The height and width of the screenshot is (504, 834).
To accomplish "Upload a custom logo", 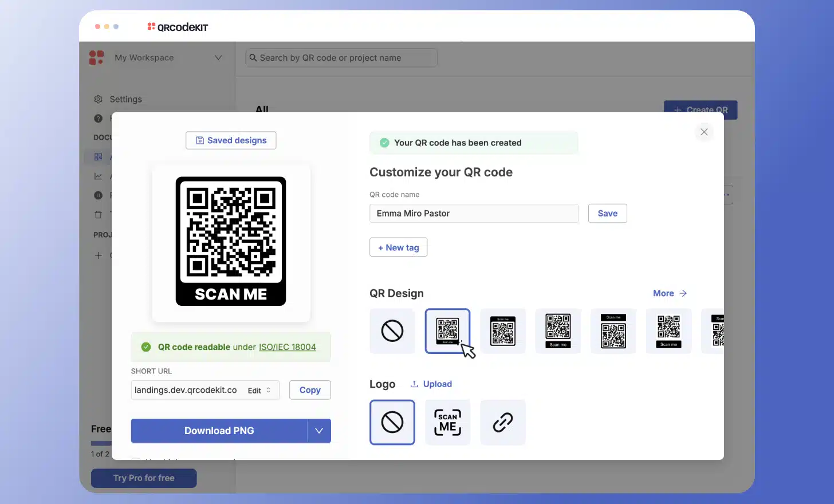I will point(431,384).
